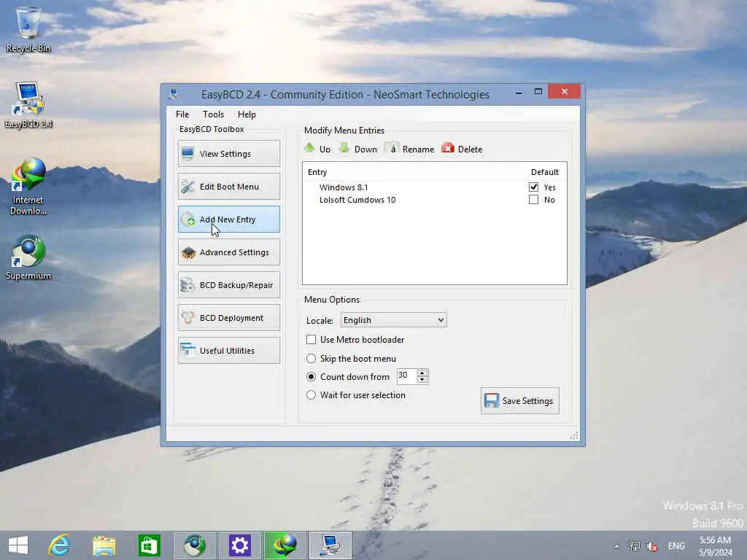747x560 pixels.
Task: Open Windows Store from taskbar
Action: click(x=149, y=545)
